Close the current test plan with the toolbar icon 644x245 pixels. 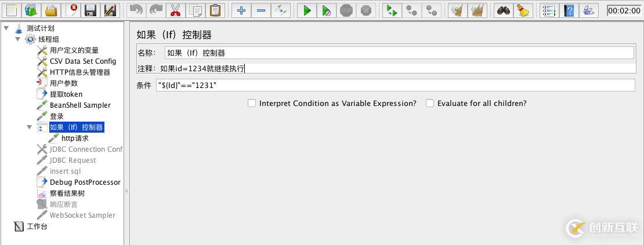tap(71, 10)
